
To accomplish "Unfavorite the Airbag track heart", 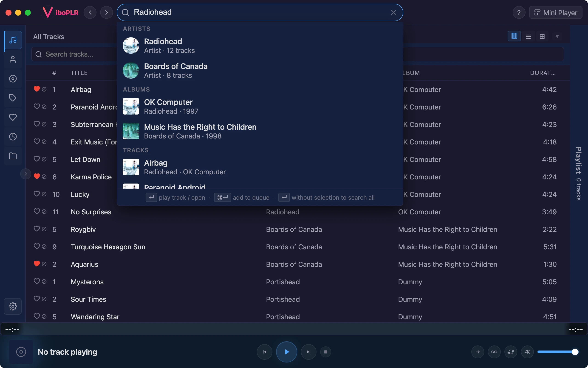I will [37, 89].
